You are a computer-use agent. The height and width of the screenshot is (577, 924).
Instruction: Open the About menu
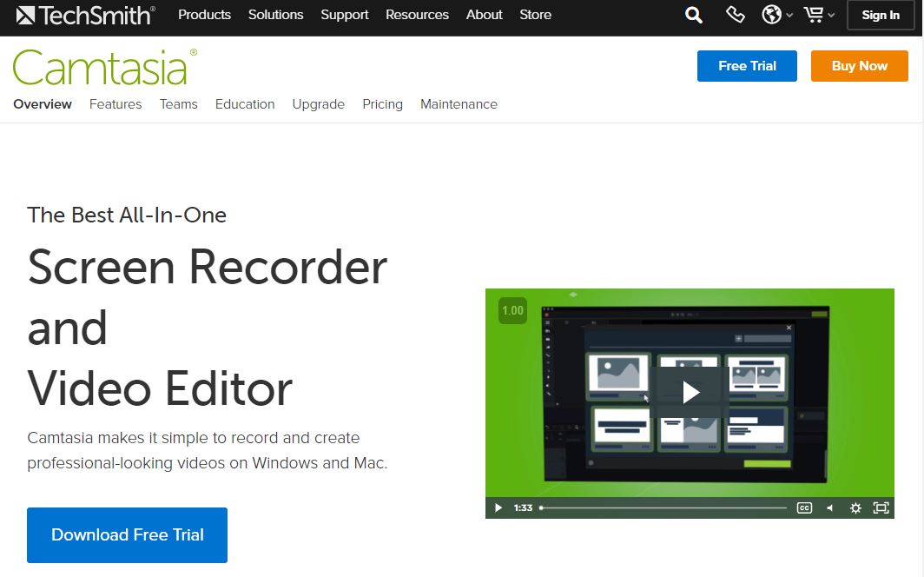484,15
